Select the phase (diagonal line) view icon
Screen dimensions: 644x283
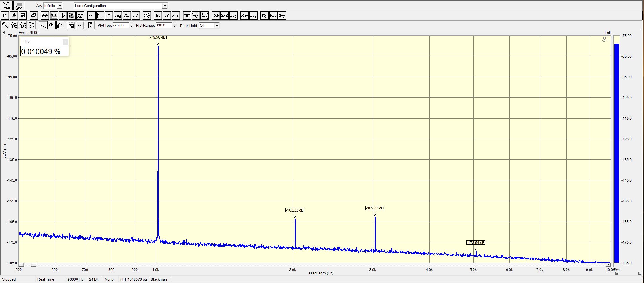[x=62, y=16]
